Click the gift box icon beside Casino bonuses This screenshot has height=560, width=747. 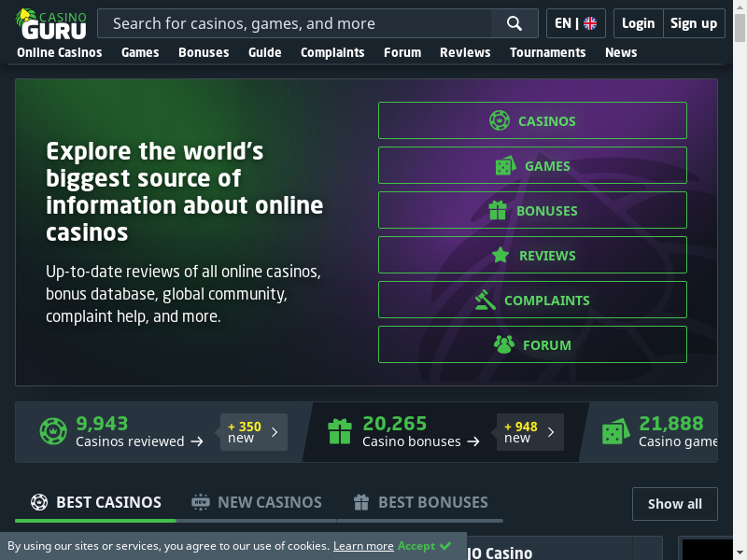click(340, 431)
